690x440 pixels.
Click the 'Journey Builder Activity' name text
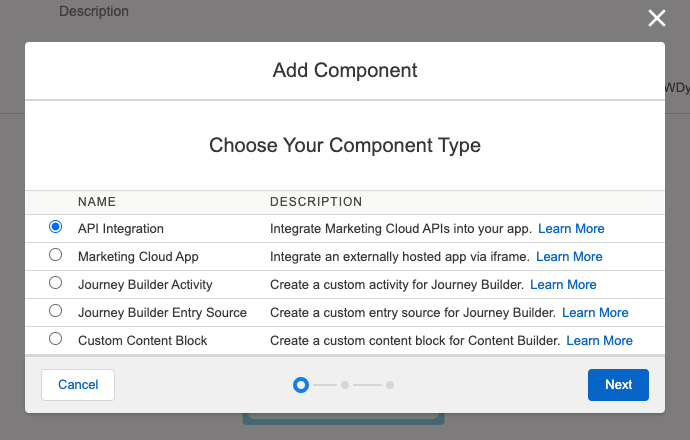pyautogui.click(x=145, y=285)
